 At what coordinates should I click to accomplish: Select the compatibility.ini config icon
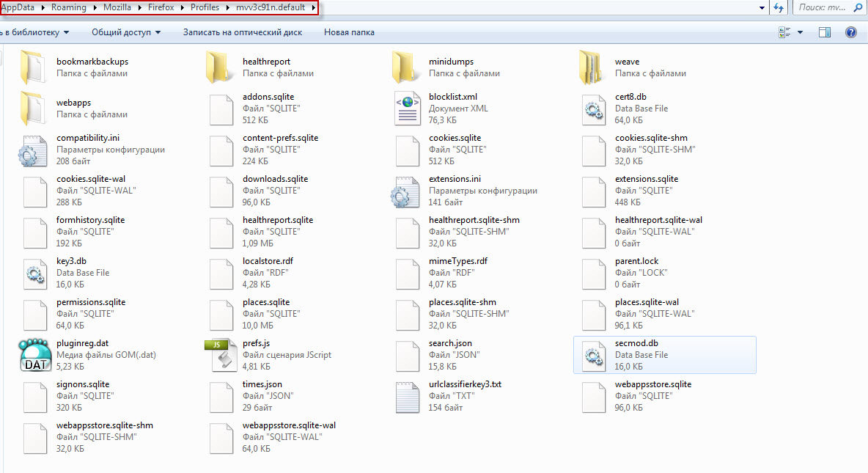33,150
